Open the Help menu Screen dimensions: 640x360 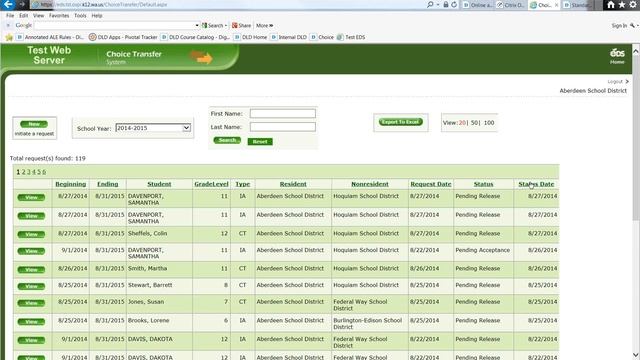pos(97,16)
